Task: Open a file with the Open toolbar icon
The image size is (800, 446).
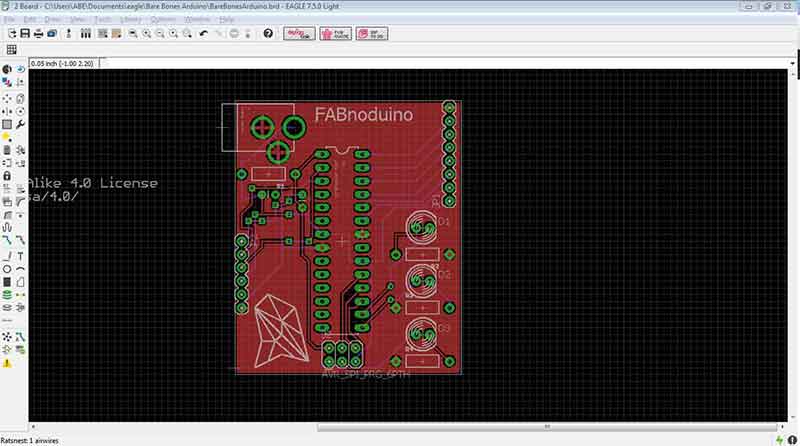Action: pyautogui.click(x=12, y=34)
